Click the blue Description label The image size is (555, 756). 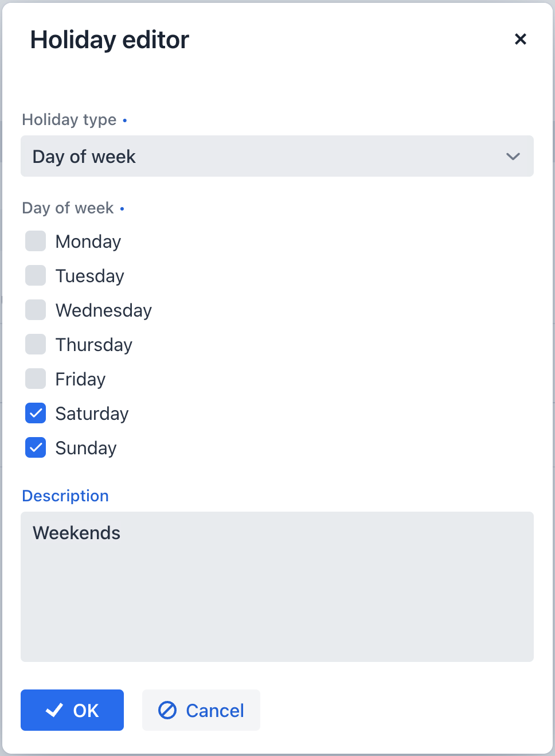pyautogui.click(x=65, y=496)
